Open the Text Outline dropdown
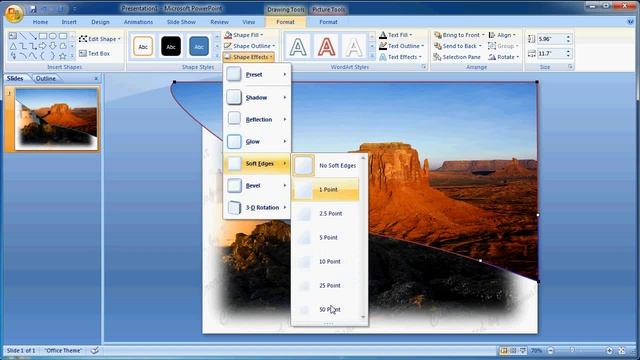This screenshot has width=640, height=360. (x=402, y=46)
